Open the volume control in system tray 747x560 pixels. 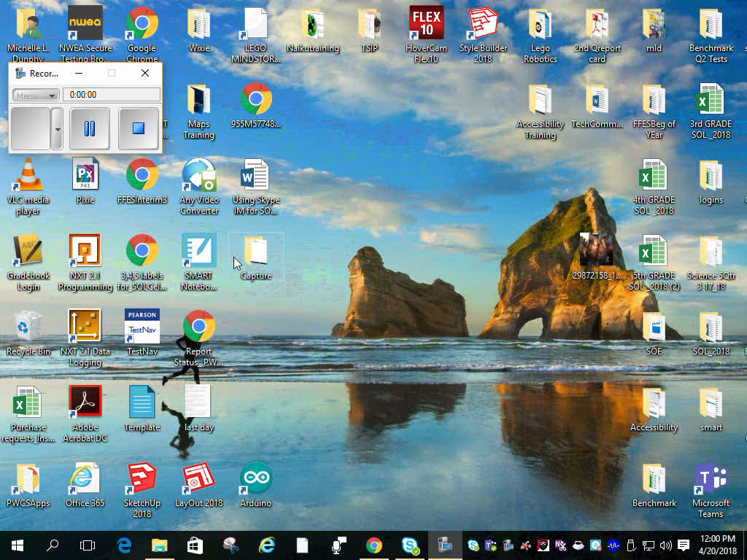(x=665, y=545)
